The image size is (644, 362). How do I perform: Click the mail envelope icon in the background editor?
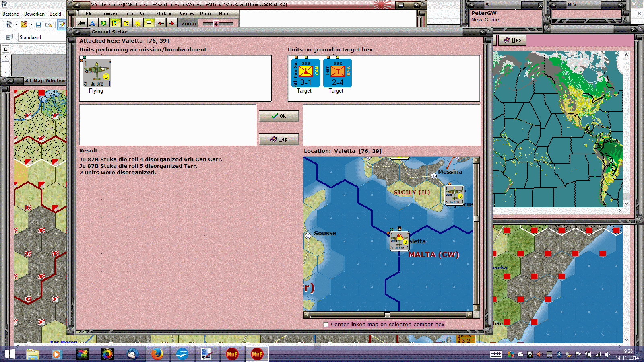click(x=49, y=25)
